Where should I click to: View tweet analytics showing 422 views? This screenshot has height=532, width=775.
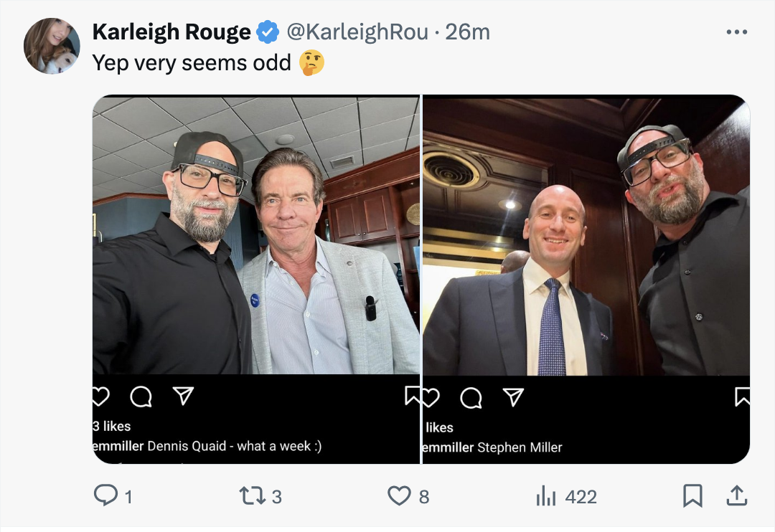(548, 495)
